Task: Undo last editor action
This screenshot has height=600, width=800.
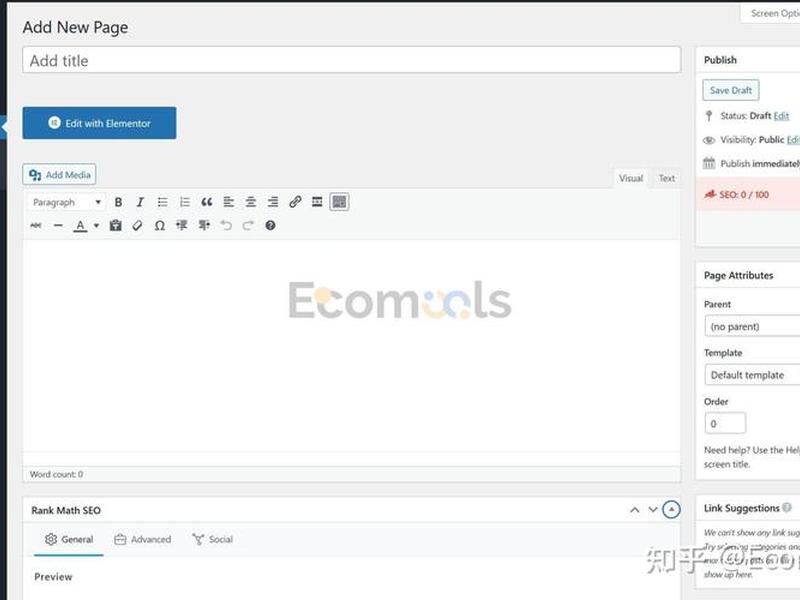Action: click(226, 226)
